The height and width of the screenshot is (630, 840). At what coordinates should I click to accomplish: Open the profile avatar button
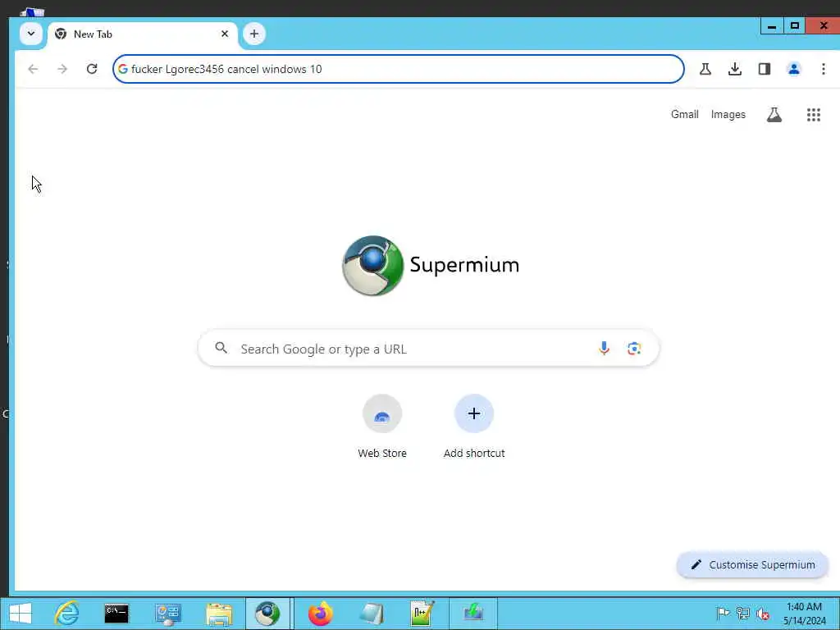[794, 69]
